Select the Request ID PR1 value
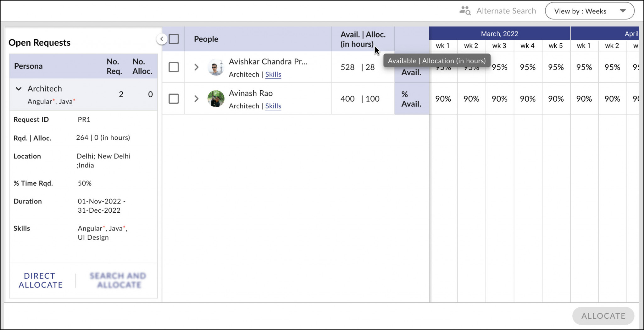 coord(84,119)
